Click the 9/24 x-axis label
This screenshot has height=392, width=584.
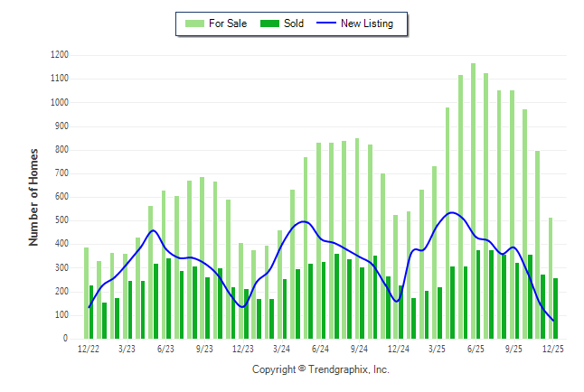358,349
